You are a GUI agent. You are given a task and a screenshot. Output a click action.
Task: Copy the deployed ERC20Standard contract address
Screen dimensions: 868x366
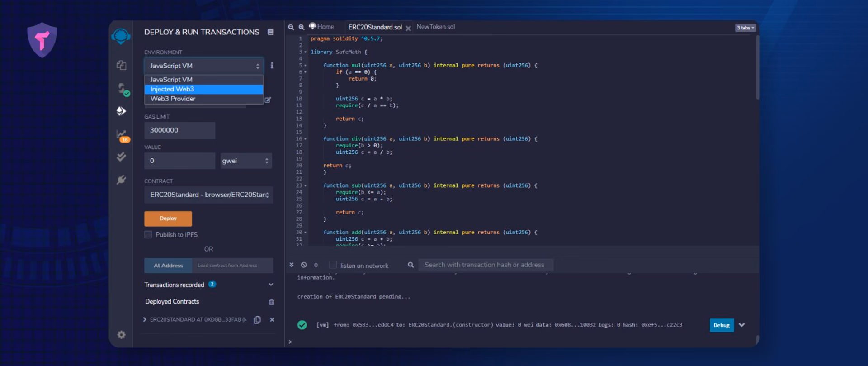[x=257, y=320]
